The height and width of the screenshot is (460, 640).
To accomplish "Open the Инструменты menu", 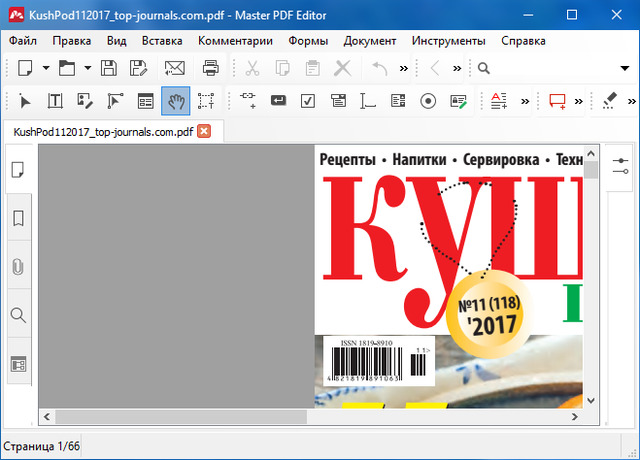I will click(x=448, y=41).
